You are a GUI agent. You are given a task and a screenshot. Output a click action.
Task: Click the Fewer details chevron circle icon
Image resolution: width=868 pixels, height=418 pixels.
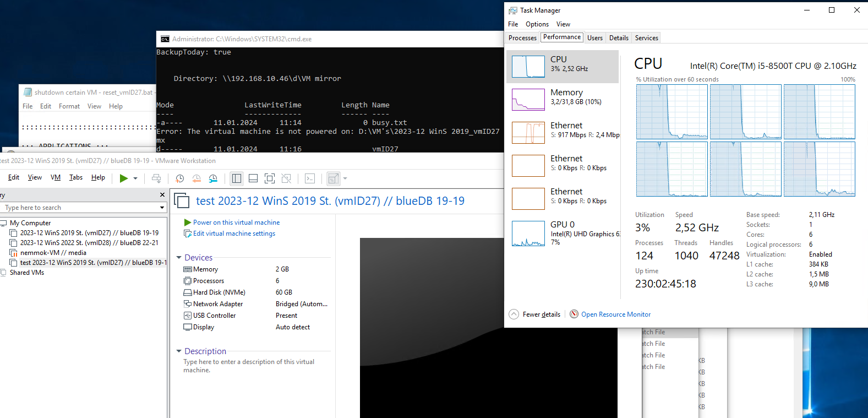(514, 314)
